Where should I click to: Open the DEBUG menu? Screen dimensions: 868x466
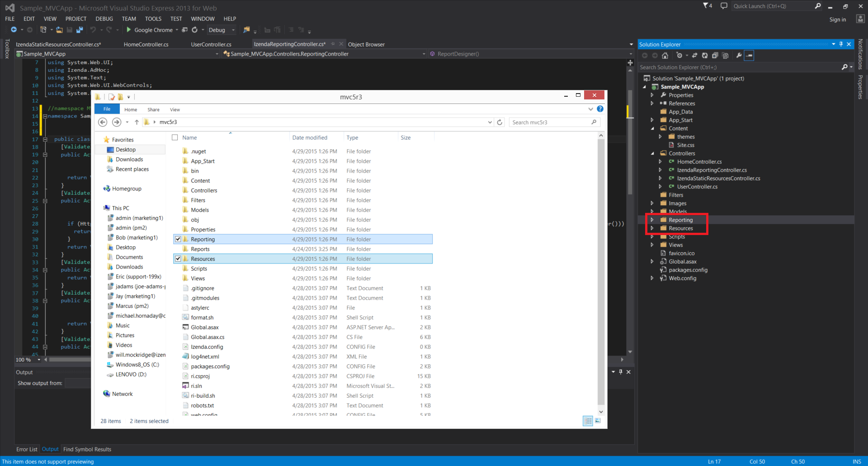click(104, 19)
